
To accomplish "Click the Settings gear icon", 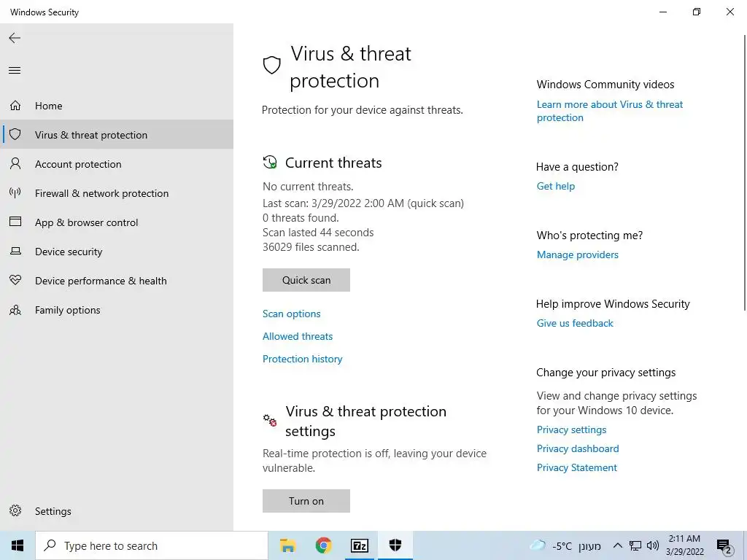I will pos(15,510).
